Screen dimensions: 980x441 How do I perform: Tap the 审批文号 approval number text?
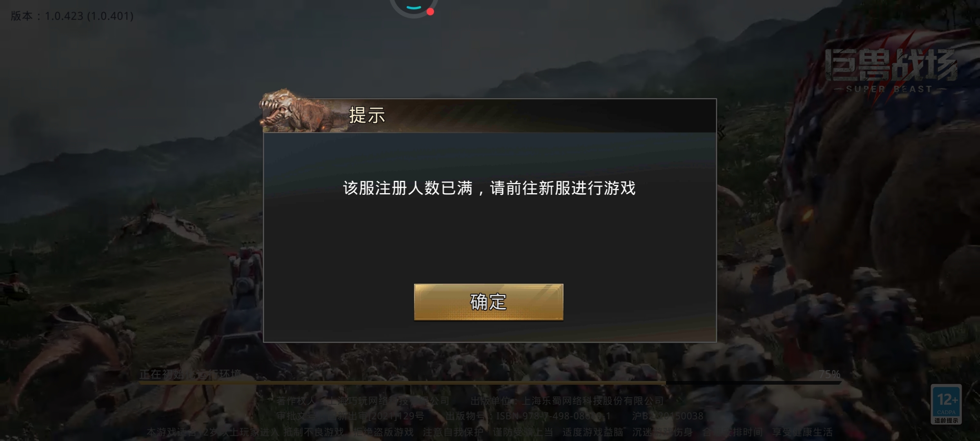click(x=350, y=416)
